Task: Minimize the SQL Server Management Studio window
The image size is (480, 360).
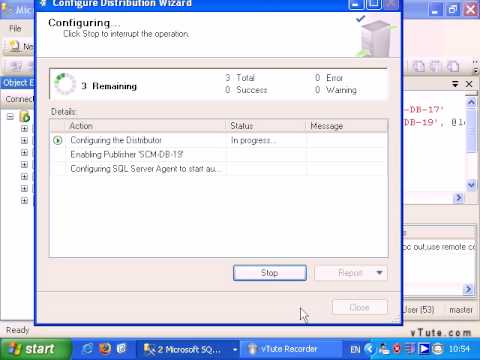Action: (434, 10)
